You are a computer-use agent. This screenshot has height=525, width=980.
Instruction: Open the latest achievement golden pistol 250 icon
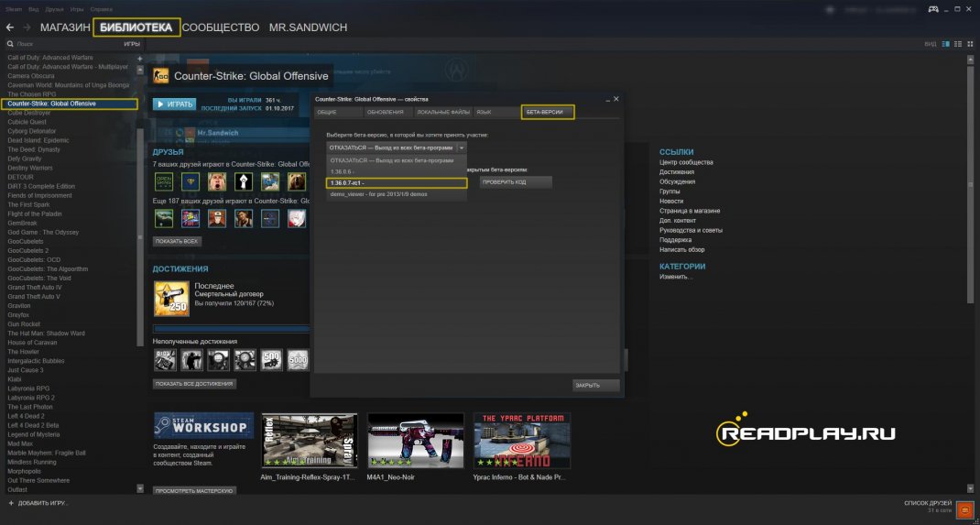(171, 299)
